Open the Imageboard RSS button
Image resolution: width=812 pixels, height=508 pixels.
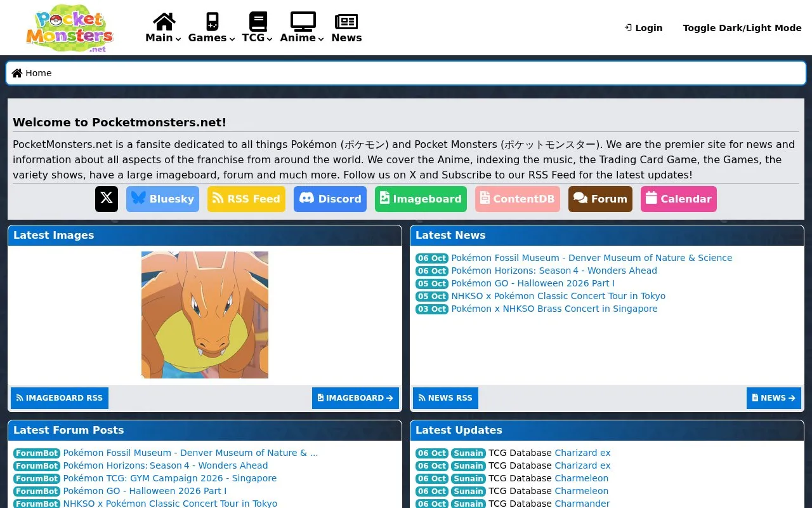pos(60,398)
